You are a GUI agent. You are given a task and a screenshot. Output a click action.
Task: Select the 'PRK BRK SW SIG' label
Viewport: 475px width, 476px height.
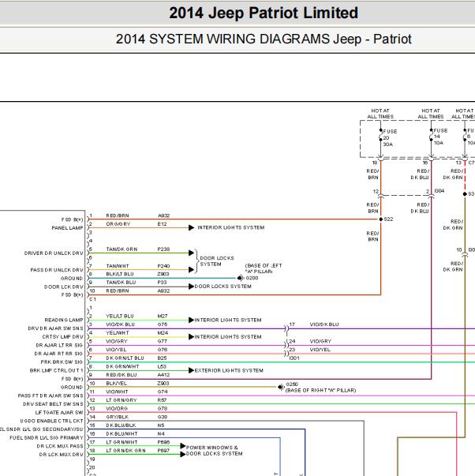pos(62,362)
